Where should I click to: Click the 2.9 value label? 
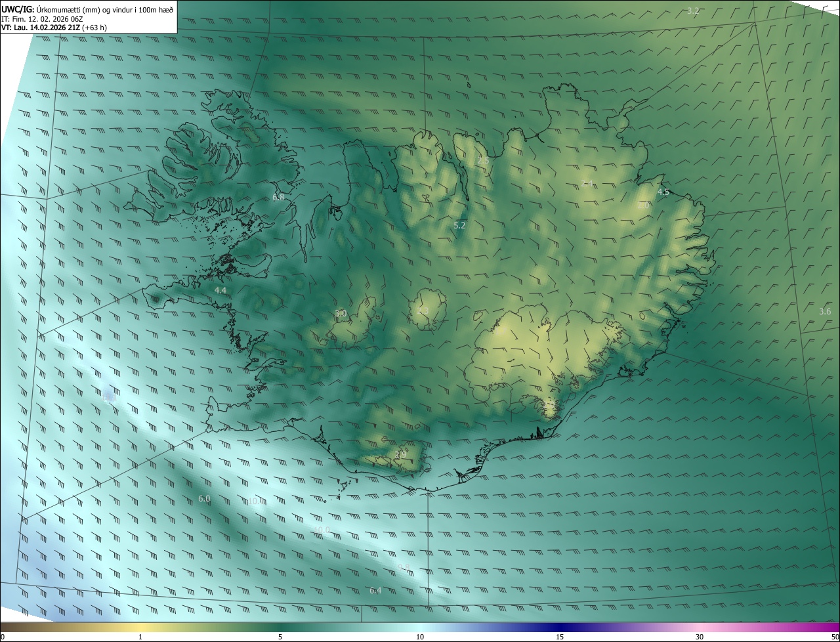(x=400, y=454)
